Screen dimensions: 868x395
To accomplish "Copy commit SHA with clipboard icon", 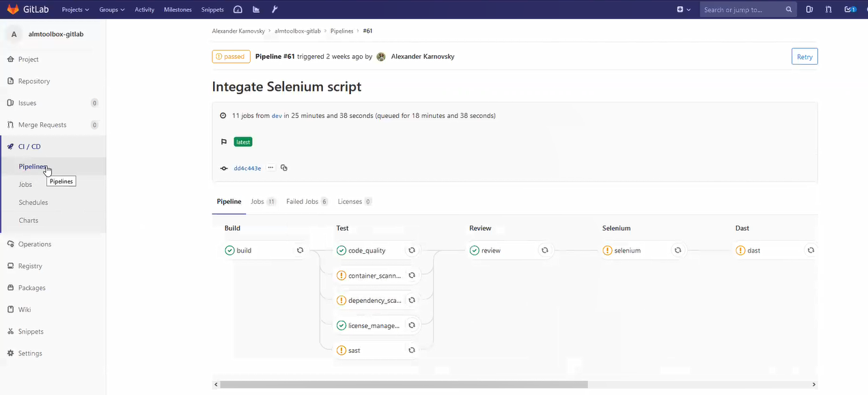I will coord(284,168).
